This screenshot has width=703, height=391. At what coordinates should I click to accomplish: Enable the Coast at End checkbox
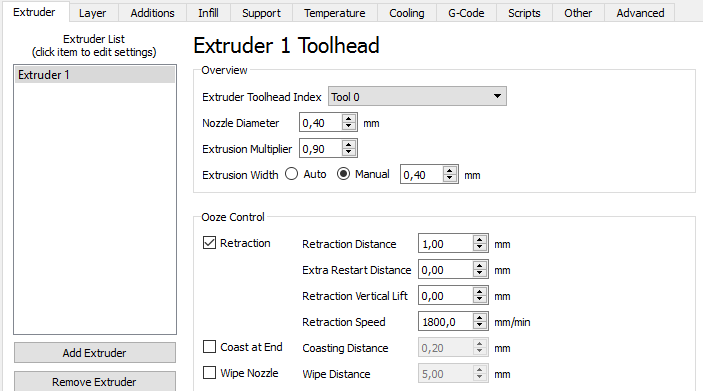point(209,347)
